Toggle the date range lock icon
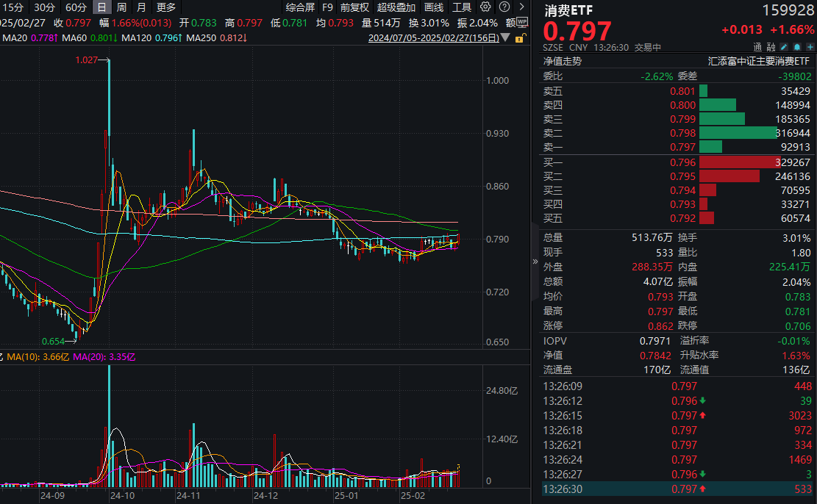This screenshot has width=817, height=504. [x=520, y=37]
